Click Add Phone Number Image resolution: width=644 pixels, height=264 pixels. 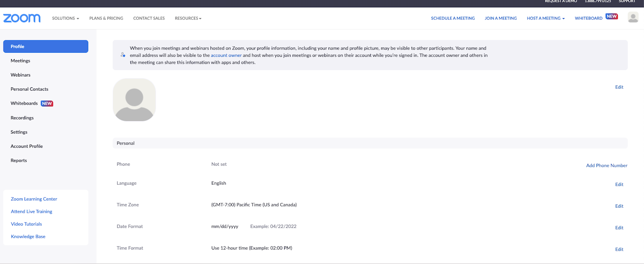(607, 165)
